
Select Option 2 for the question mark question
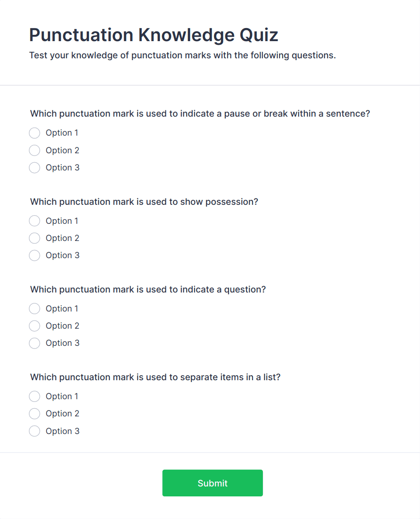click(x=34, y=326)
